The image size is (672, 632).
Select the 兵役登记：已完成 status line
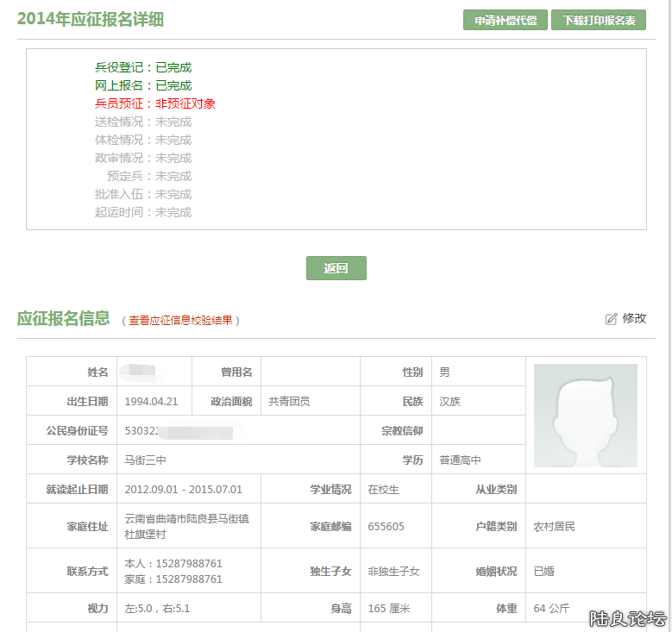click(143, 68)
